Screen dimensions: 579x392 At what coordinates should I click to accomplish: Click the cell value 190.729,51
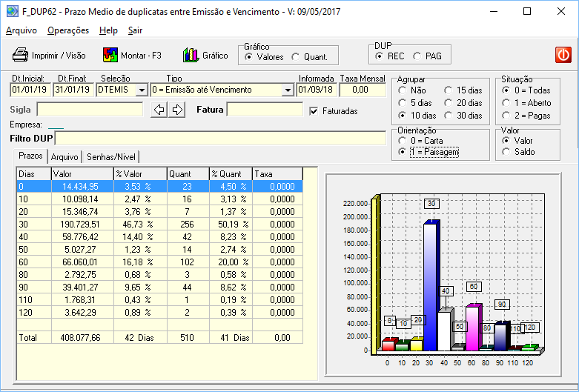pos(82,225)
